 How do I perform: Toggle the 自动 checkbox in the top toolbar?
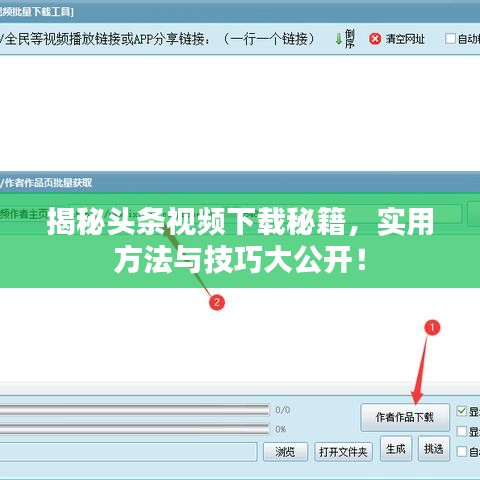coord(450,39)
